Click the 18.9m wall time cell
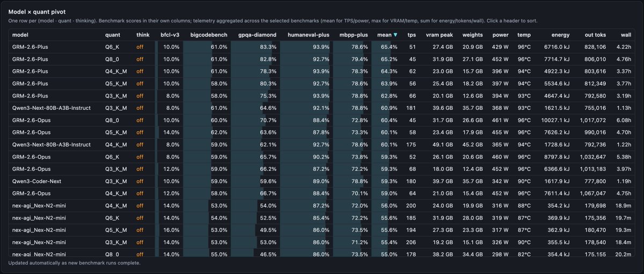 [x=623, y=206]
